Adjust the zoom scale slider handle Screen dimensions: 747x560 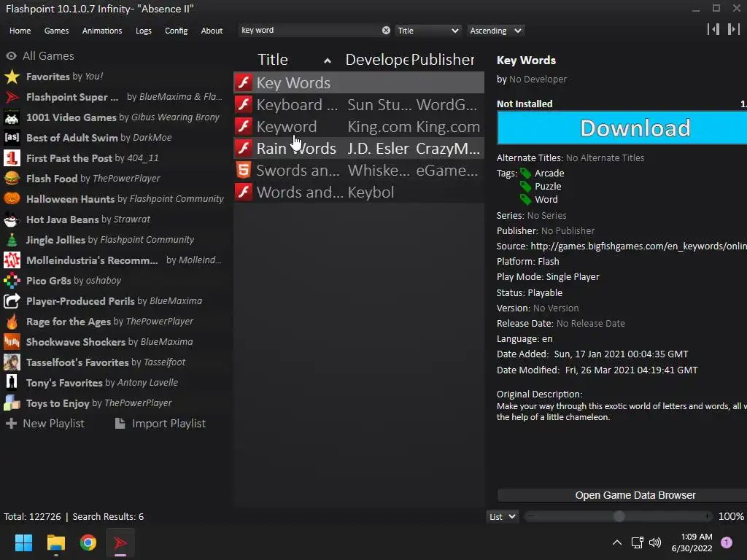coord(619,517)
